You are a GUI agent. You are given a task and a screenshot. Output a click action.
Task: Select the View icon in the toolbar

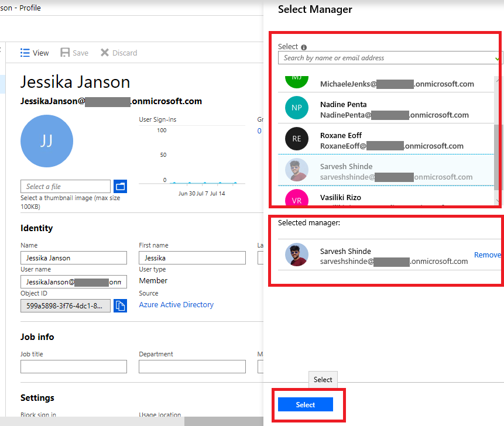click(25, 52)
